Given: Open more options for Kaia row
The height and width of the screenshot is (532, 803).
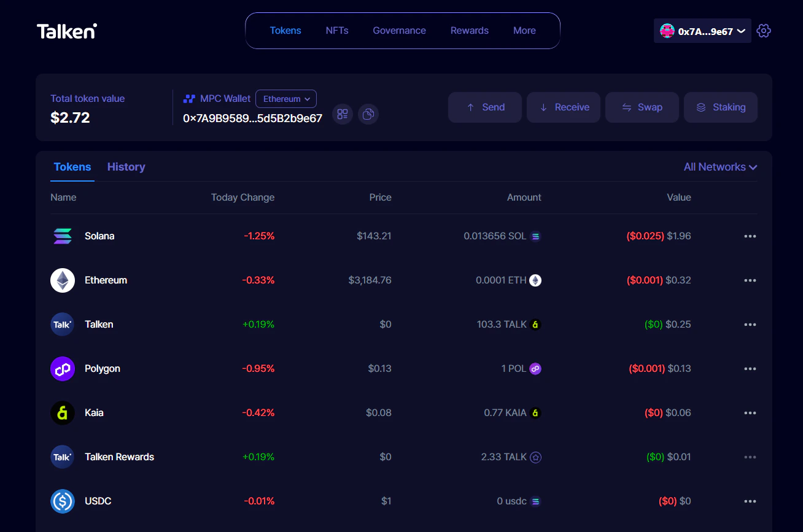Looking at the screenshot, I should (x=750, y=413).
